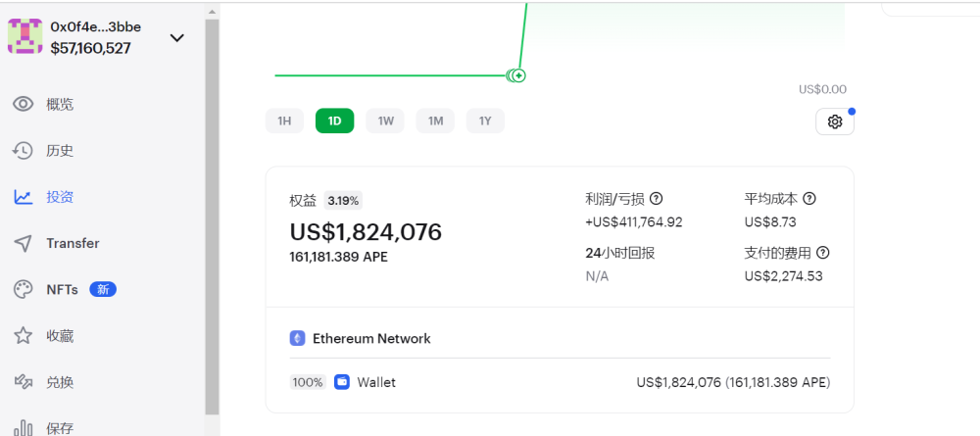Select the 1H time range
980x436 pixels.
tap(284, 121)
